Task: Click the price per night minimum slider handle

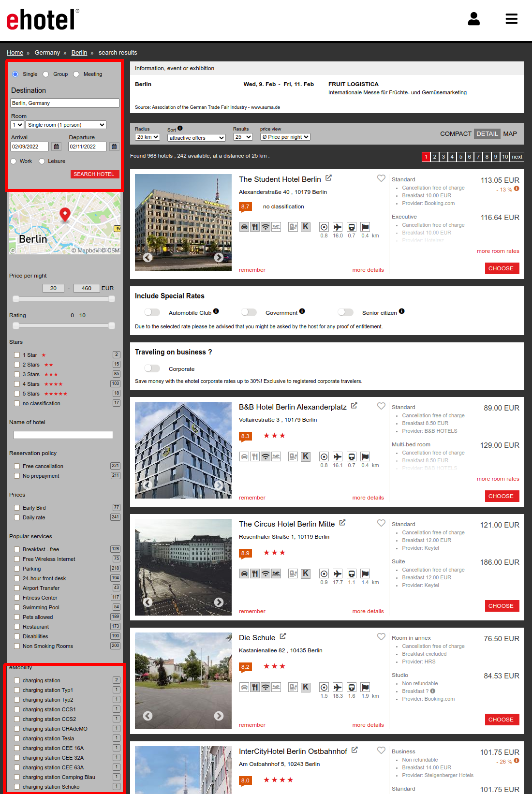Action: pyautogui.click(x=16, y=299)
